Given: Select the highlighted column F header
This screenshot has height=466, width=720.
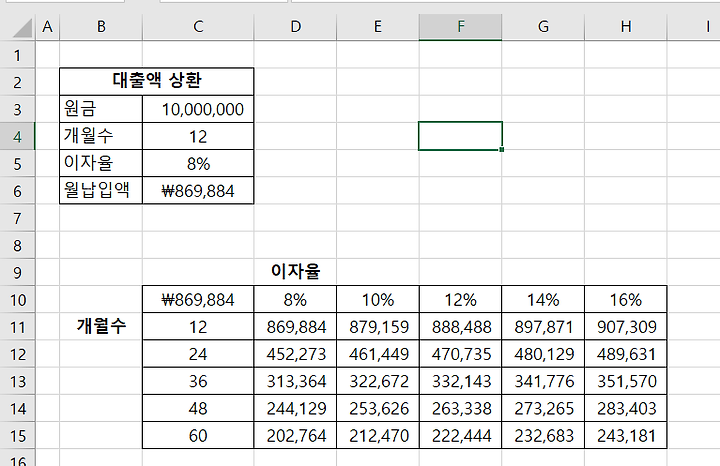Looking at the screenshot, I should [461, 27].
